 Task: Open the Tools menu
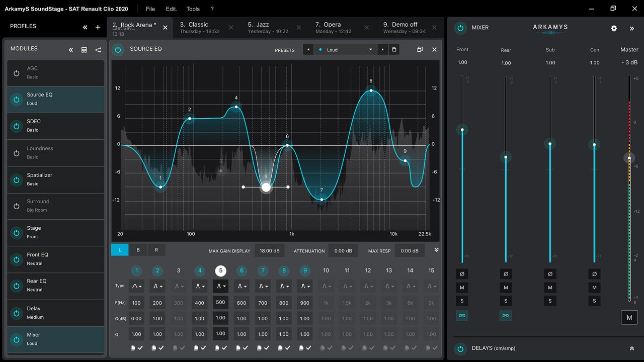(193, 9)
